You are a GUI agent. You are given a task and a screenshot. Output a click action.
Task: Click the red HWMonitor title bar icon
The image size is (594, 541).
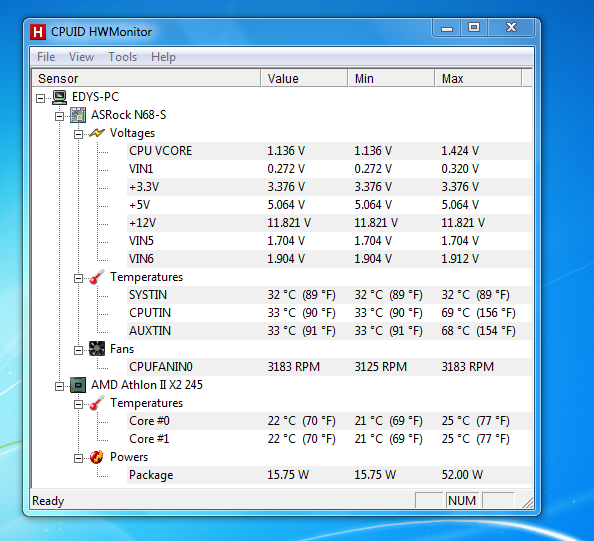coord(38,32)
